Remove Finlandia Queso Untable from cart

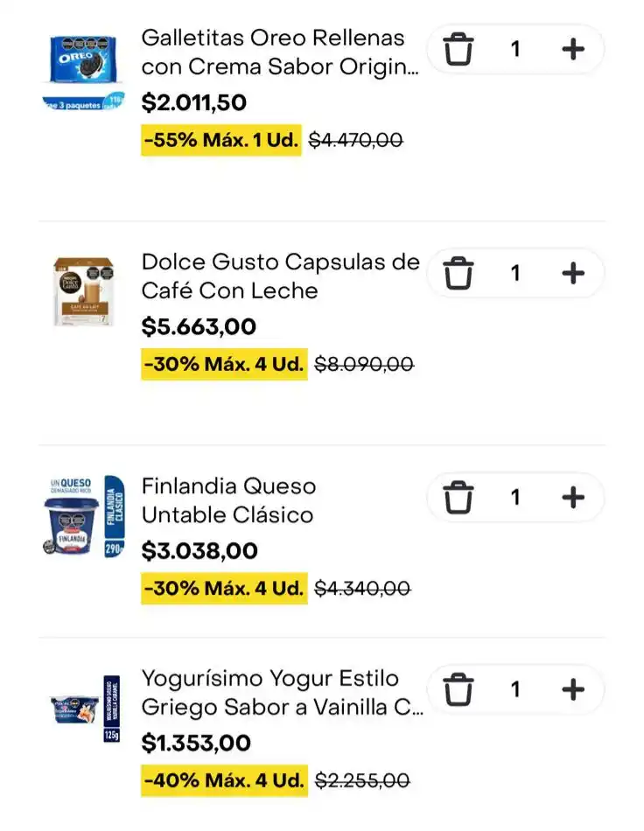[458, 498]
